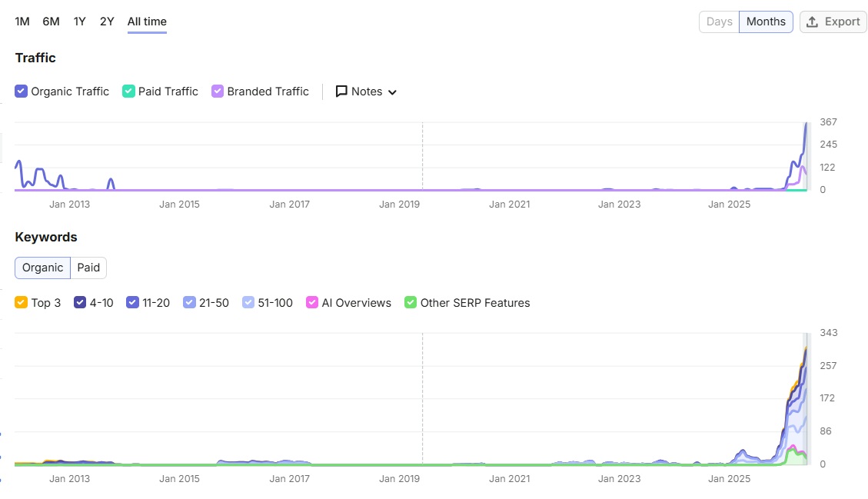Click Jan 2015 label on Traffic chart
The image size is (868, 499).
(179, 205)
